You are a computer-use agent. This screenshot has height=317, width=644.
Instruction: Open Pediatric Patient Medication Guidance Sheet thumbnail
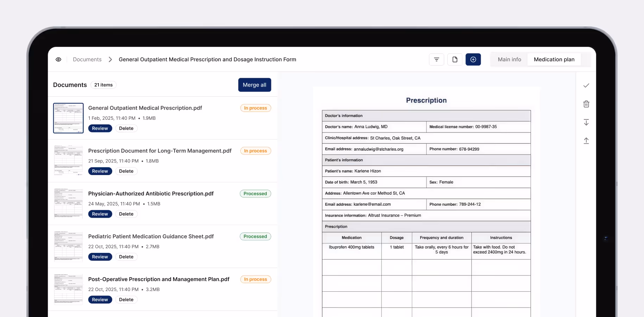click(x=68, y=247)
